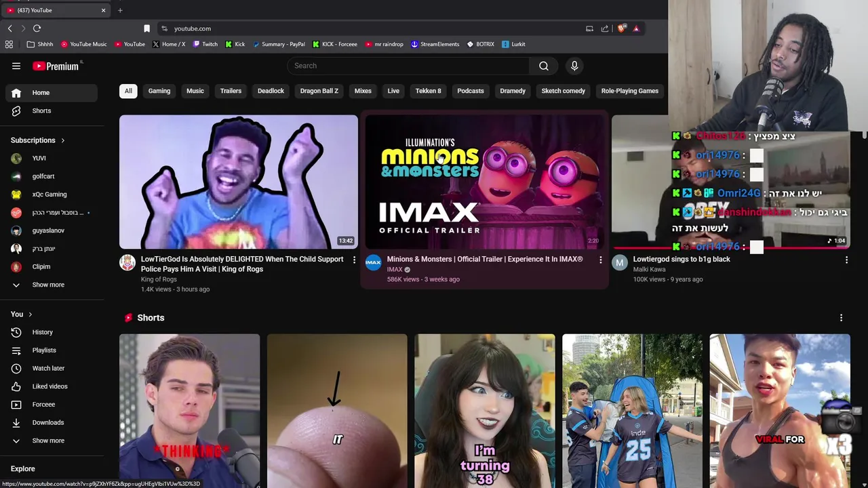This screenshot has width=868, height=488.
Task: Open Twitch bookmark in bookmarks bar
Action: point(205,44)
